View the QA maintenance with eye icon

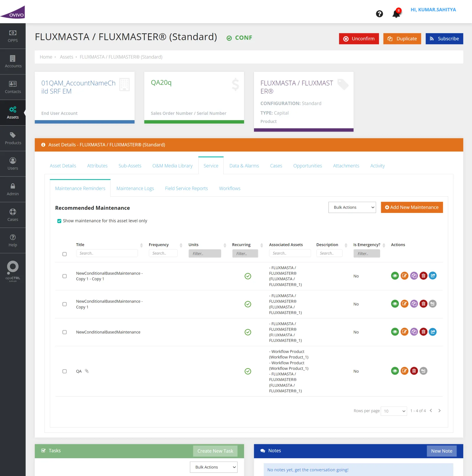(x=395, y=371)
